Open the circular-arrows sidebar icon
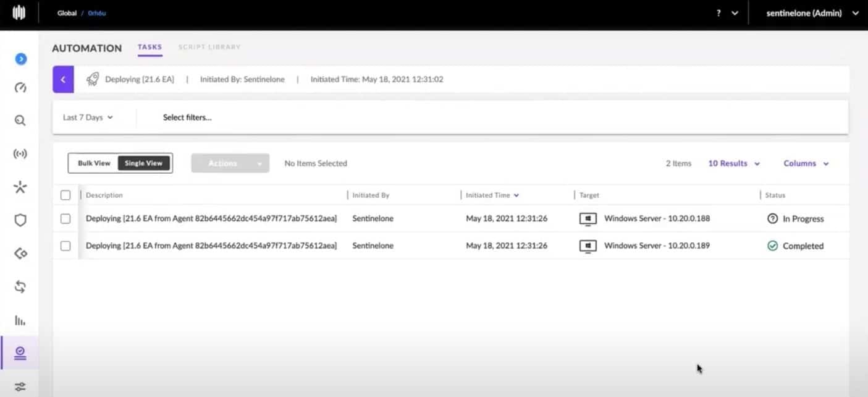The image size is (868, 397). coord(20,286)
